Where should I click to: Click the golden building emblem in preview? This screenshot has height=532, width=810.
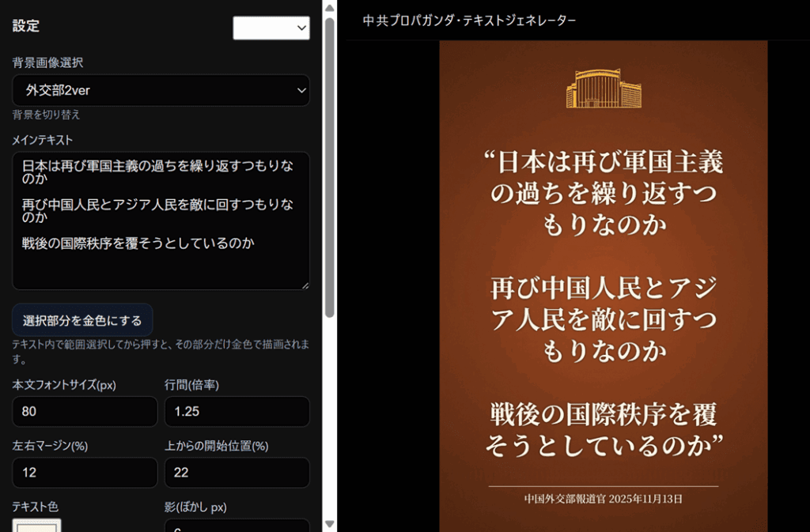click(x=604, y=88)
